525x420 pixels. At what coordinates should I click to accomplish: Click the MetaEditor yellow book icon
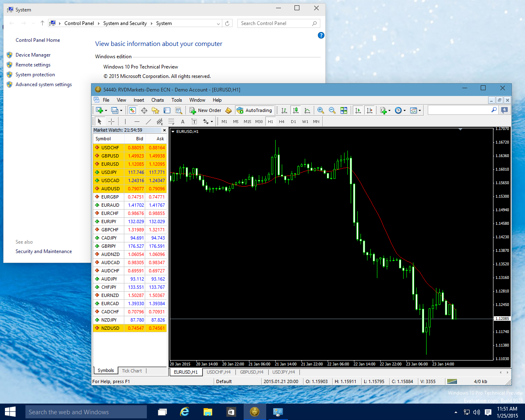click(228, 110)
